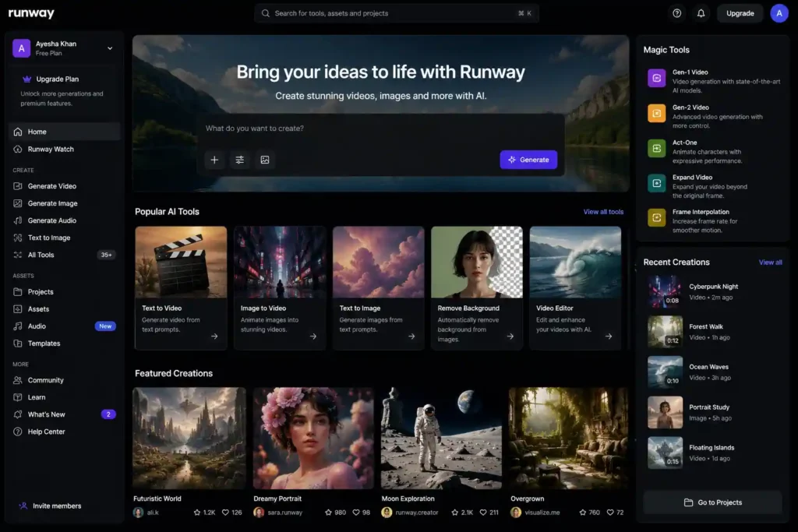Open the Futuristic World featured image
This screenshot has height=532, width=798.
click(189, 439)
